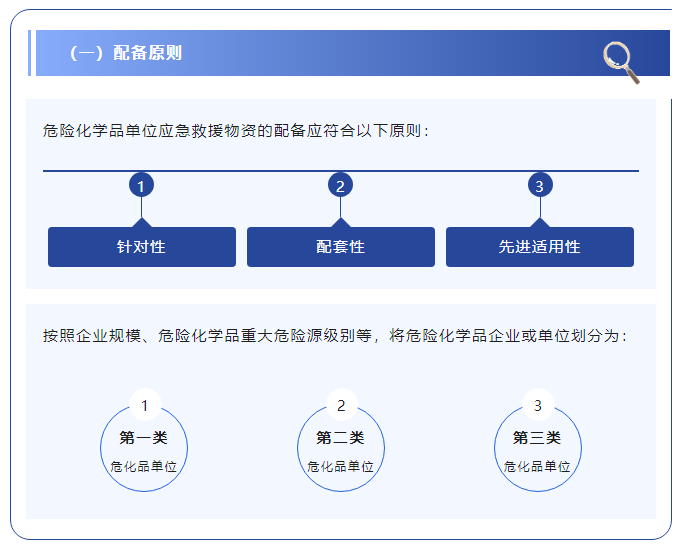Select the white circle badge numbered 3

point(538,405)
